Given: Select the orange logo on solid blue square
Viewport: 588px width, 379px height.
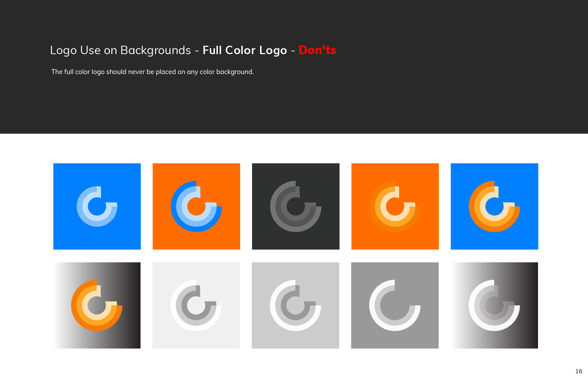Looking at the screenshot, I should (x=494, y=206).
